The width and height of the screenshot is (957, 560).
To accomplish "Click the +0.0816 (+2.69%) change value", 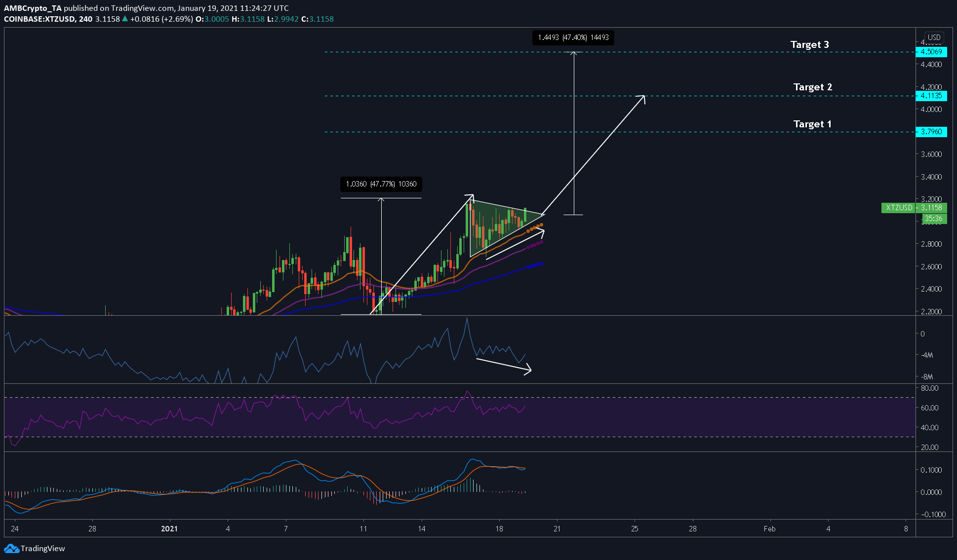I will 161,19.
